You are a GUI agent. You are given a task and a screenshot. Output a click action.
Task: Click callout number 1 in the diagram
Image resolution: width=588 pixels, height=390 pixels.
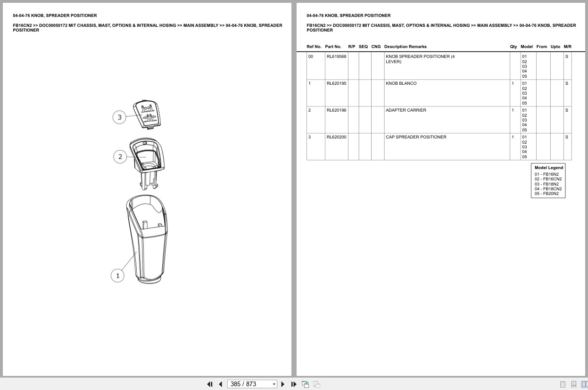(118, 276)
